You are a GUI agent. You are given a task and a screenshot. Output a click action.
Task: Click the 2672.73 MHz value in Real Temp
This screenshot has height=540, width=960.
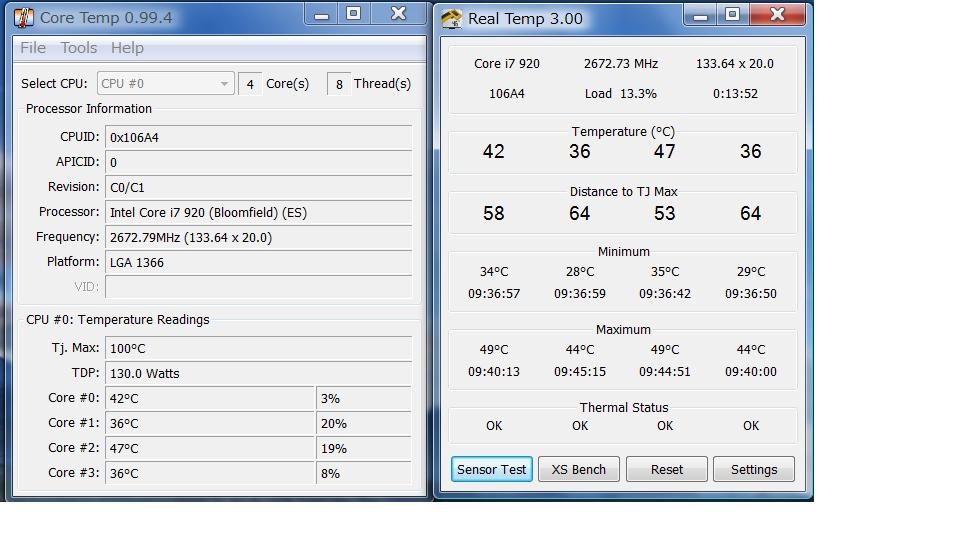[x=621, y=64]
